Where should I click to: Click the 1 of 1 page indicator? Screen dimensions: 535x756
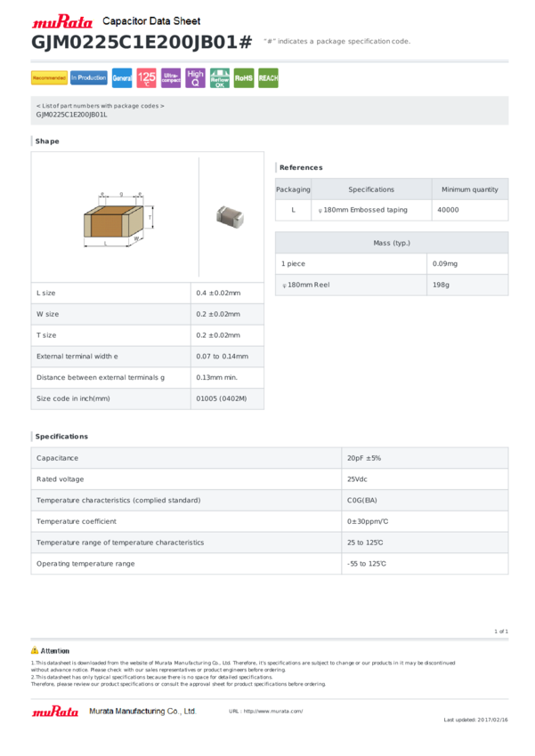click(x=501, y=631)
